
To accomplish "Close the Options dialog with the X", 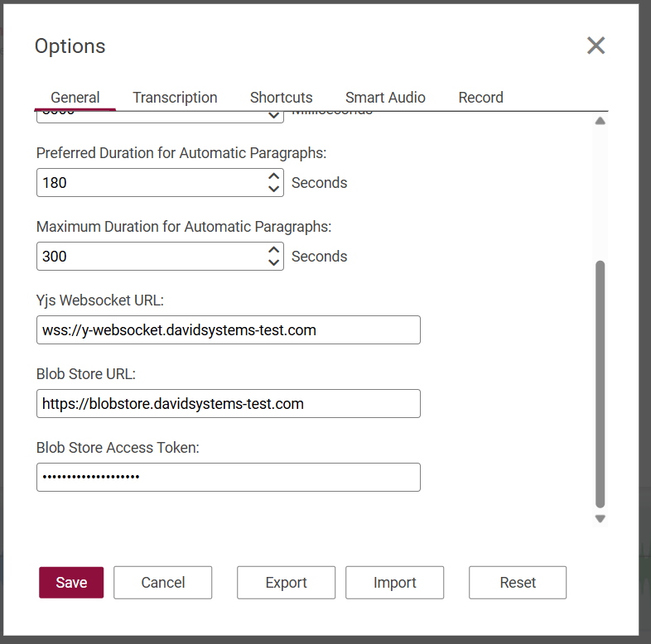I will pos(596,46).
